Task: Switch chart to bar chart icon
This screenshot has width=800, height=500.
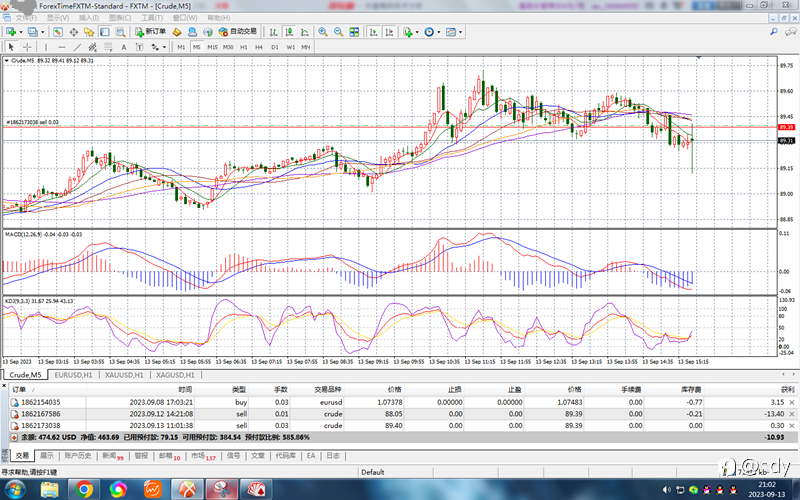Action: pos(273,32)
